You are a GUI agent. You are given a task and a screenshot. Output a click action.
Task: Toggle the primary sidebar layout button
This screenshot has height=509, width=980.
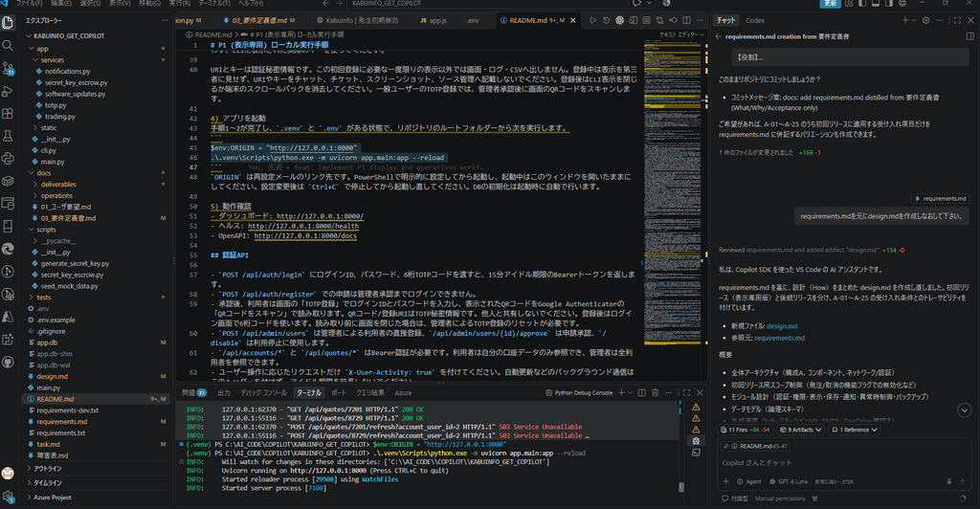point(862,3)
